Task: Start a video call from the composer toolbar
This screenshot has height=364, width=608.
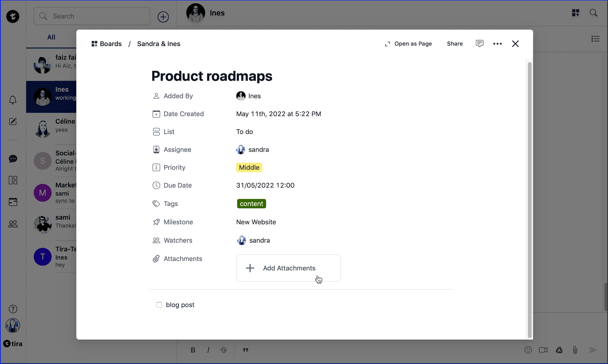Action: [543, 350]
